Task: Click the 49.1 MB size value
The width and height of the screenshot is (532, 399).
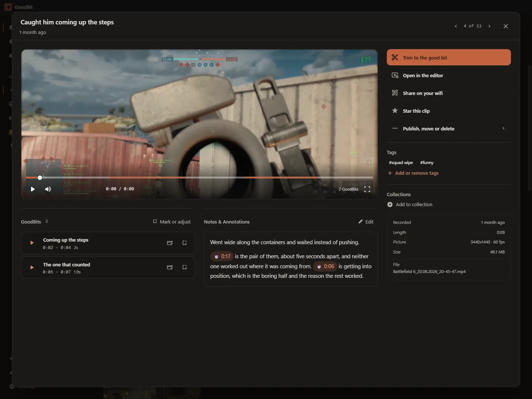Action: pos(497,252)
